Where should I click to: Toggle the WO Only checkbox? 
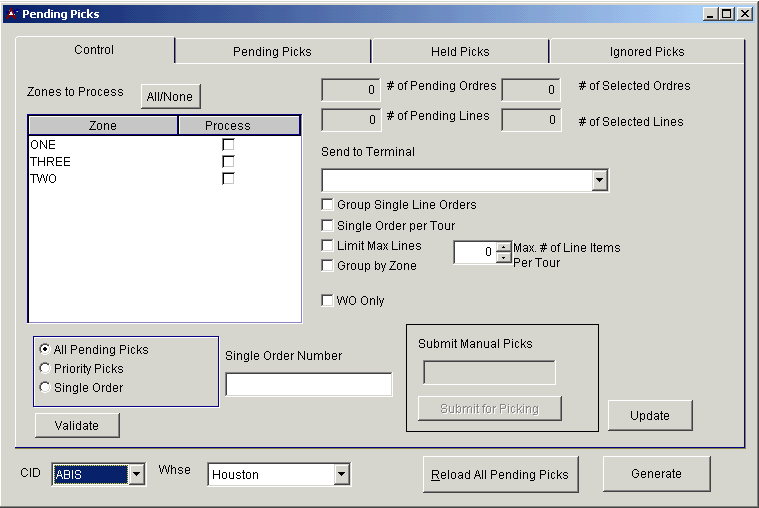coord(327,301)
